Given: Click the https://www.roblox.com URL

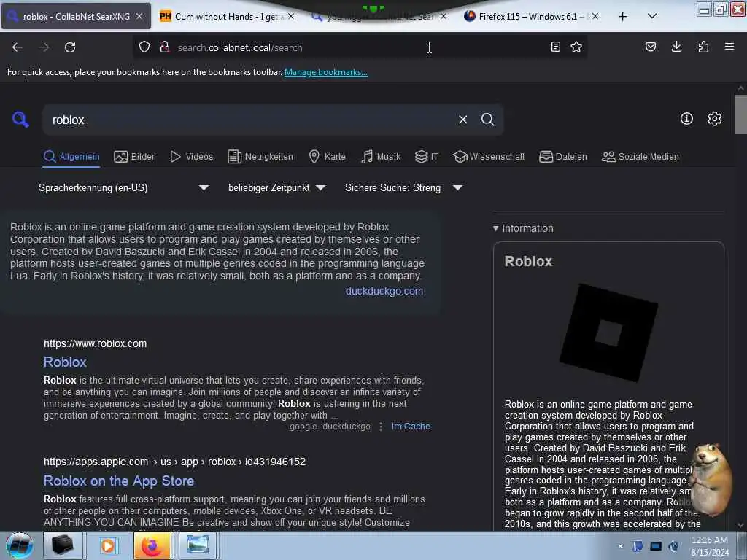Looking at the screenshot, I should tap(96, 343).
